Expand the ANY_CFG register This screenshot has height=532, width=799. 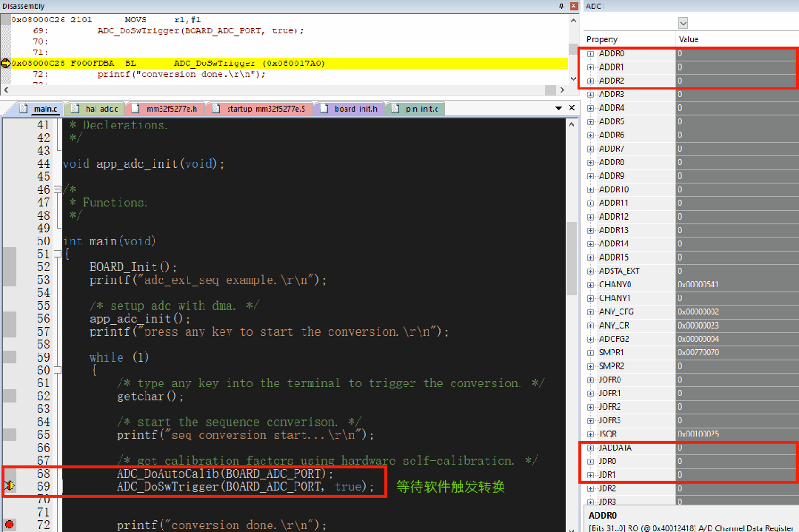591,312
